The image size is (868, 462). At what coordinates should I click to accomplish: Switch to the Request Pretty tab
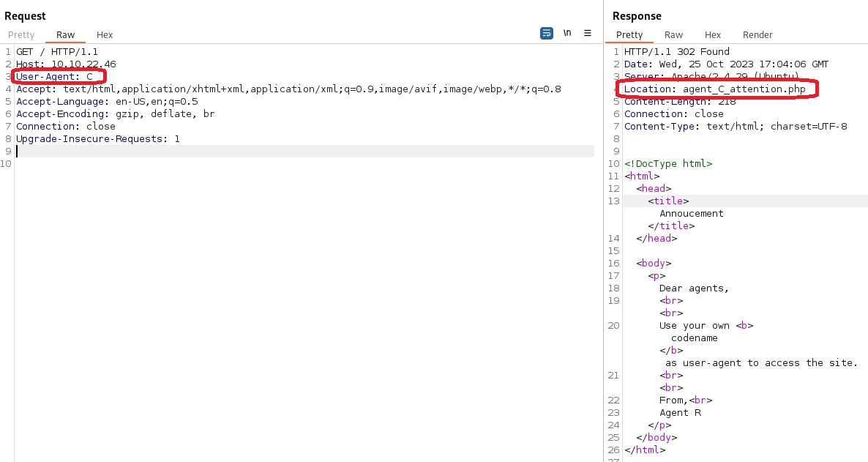point(21,35)
